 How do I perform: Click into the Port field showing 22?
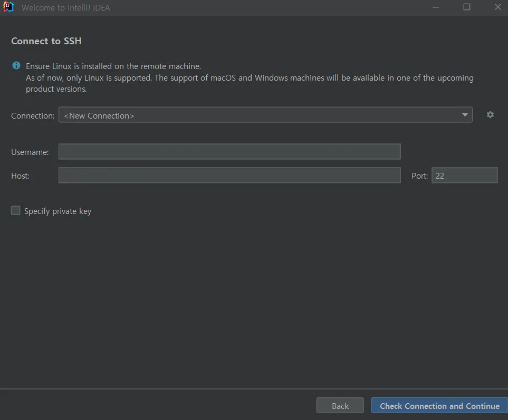click(464, 175)
